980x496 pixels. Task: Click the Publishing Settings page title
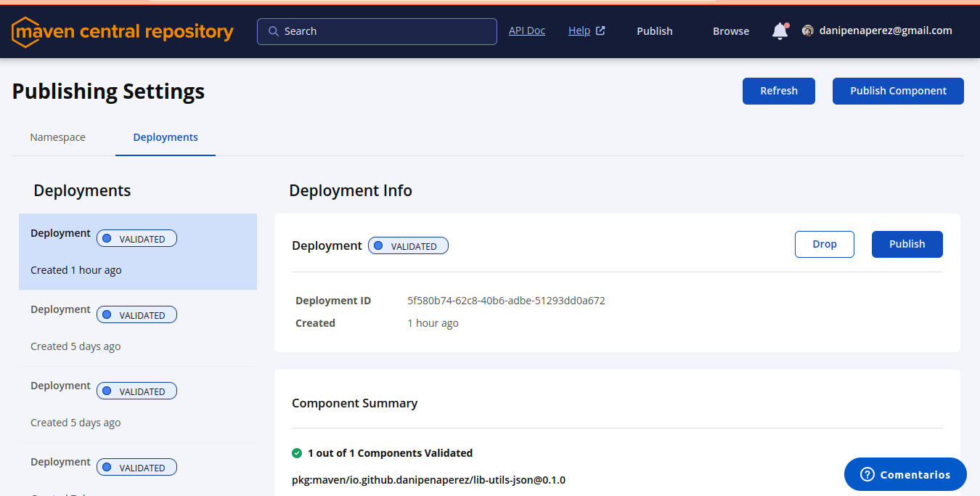pos(108,92)
